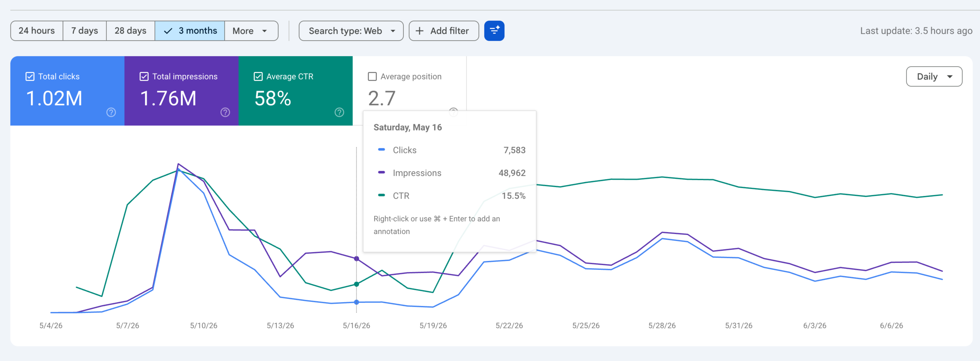Click the 5/19/26 axis date label
The height and width of the screenshot is (361, 980).
click(x=433, y=326)
